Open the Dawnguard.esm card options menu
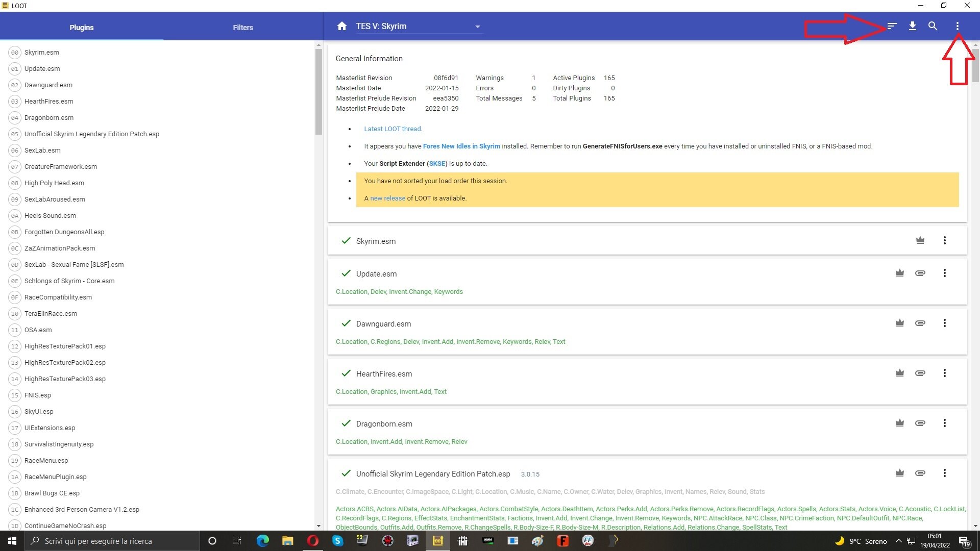980x551 pixels. coord(945,323)
